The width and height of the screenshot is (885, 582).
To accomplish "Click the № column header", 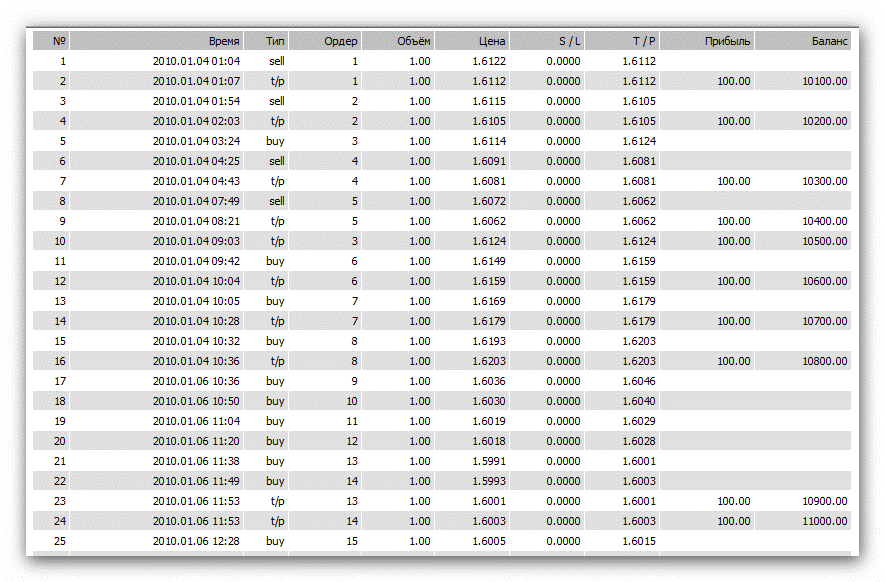I will pyautogui.click(x=51, y=41).
